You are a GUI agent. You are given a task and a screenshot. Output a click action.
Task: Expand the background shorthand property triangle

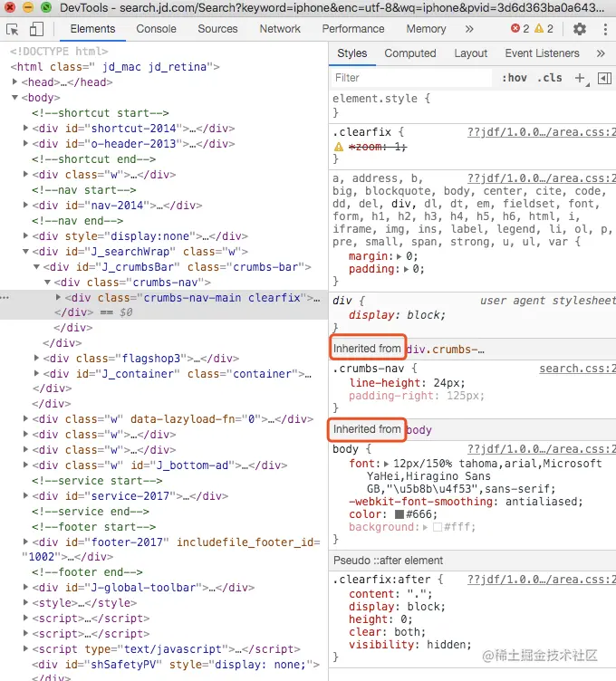[425, 527]
